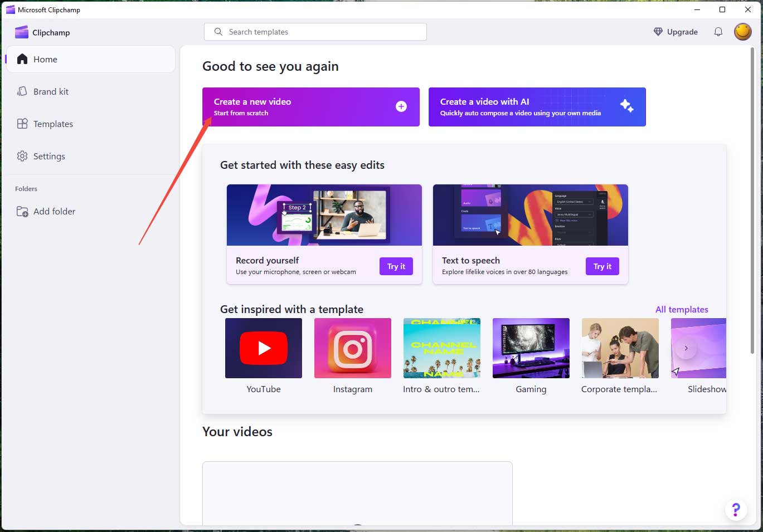Click Try it for Text to speech
The width and height of the screenshot is (763, 532).
pos(602,266)
